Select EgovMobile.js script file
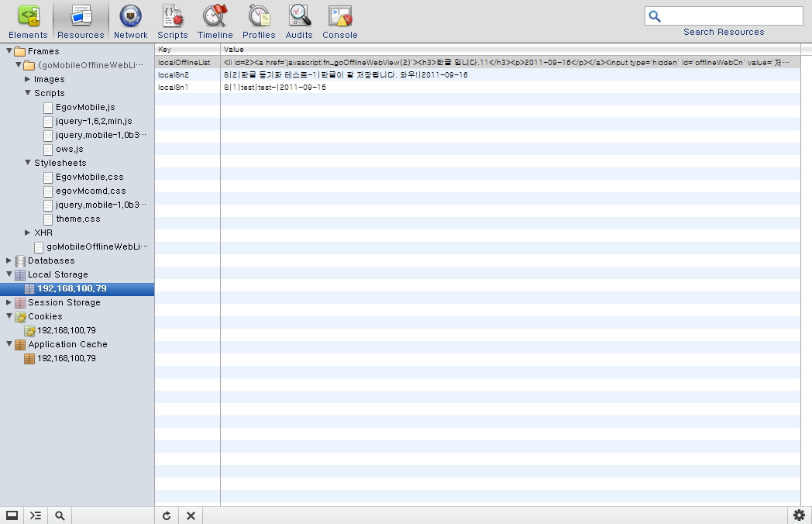 pyautogui.click(x=84, y=107)
